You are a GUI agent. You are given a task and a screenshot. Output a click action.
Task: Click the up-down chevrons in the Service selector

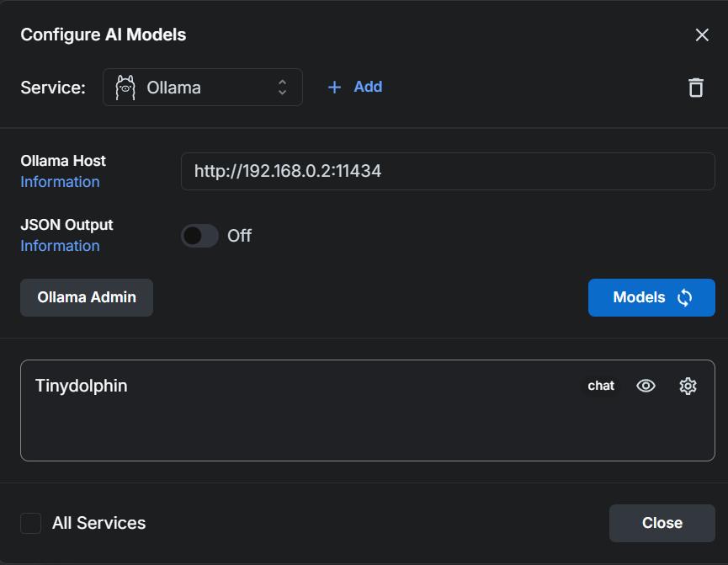pyautogui.click(x=283, y=88)
